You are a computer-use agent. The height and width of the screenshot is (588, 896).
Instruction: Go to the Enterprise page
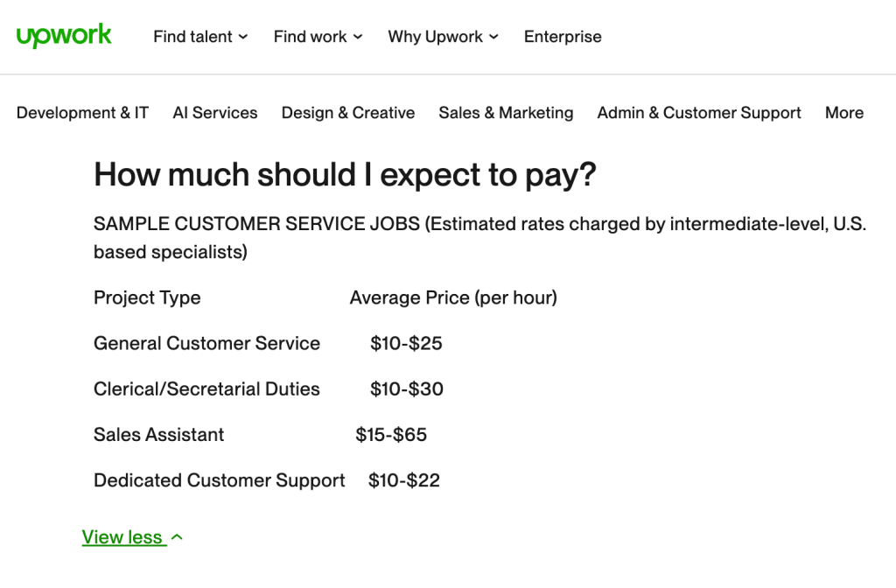pyautogui.click(x=563, y=37)
